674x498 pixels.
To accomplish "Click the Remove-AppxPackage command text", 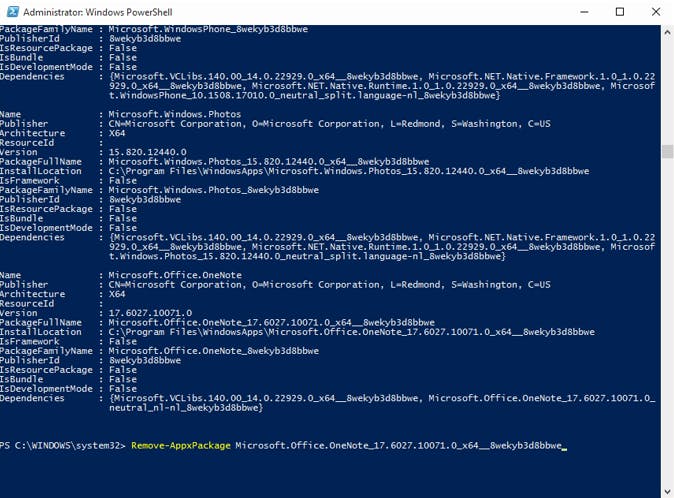I will pyautogui.click(x=181, y=446).
